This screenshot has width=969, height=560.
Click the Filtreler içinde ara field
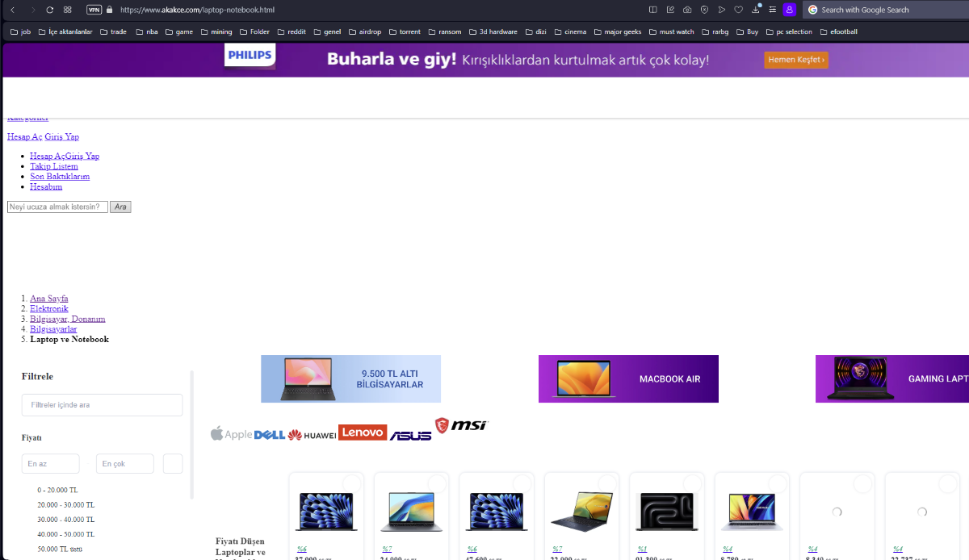click(102, 405)
